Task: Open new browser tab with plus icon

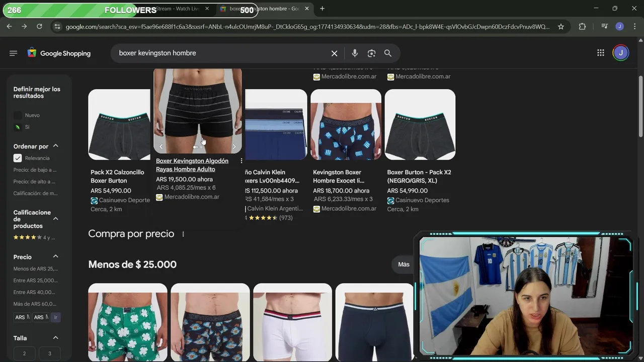Action: pos(322,9)
